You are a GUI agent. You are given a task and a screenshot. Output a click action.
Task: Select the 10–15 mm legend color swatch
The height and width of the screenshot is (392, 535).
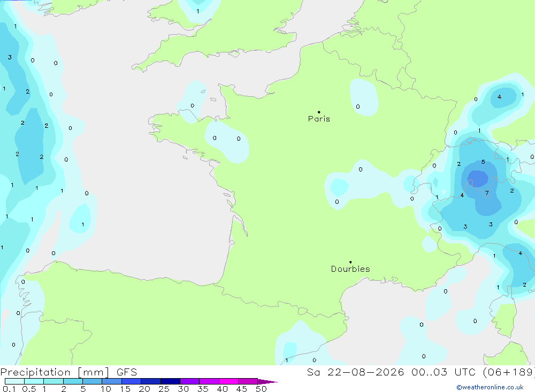pyautogui.click(x=112, y=381)
